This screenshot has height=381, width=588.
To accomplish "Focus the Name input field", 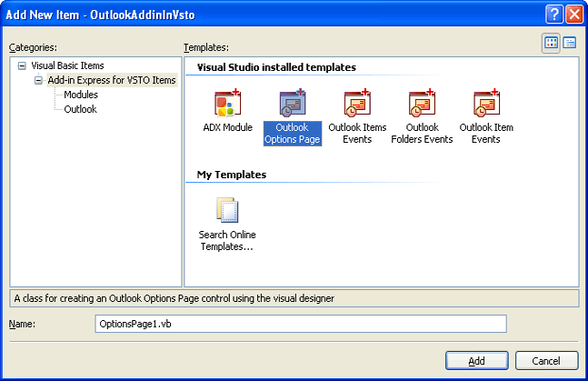I will point(301,324).
